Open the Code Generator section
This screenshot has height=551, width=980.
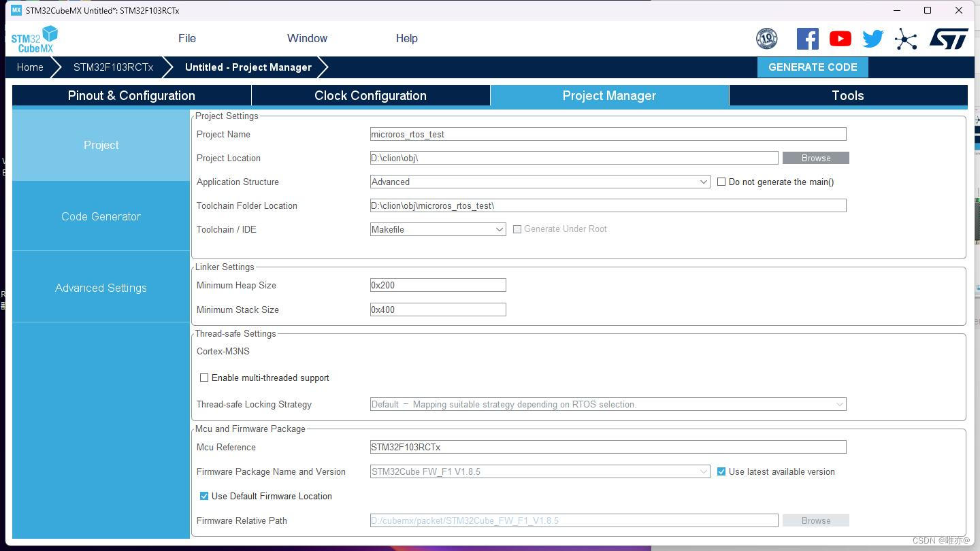click(x=101, y=216)
